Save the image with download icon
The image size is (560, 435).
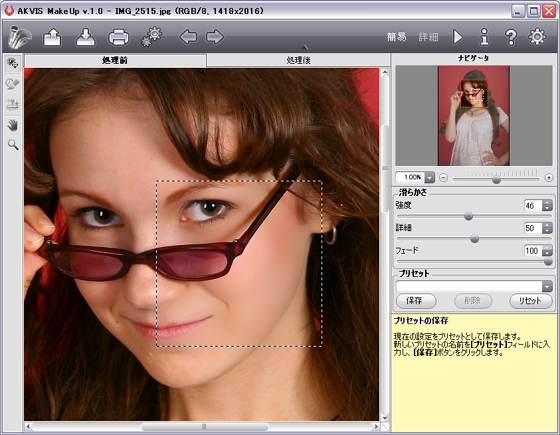click(85, 37)
